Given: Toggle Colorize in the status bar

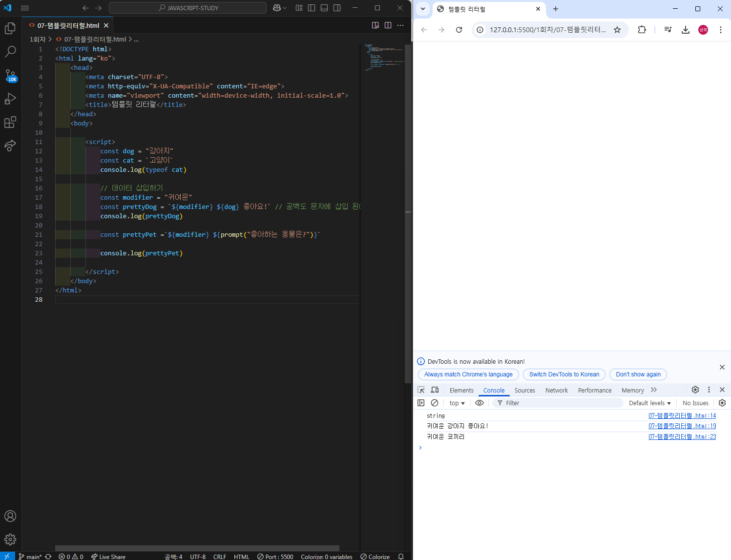Looking at the screenshot, I should (375, 557).
